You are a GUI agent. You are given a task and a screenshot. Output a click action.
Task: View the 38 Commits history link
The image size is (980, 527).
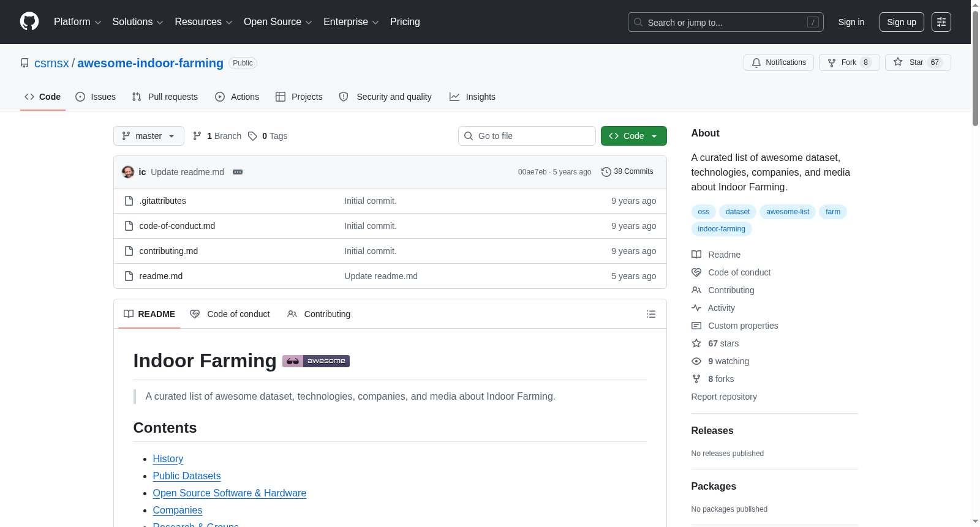click(x=627, y=172)
